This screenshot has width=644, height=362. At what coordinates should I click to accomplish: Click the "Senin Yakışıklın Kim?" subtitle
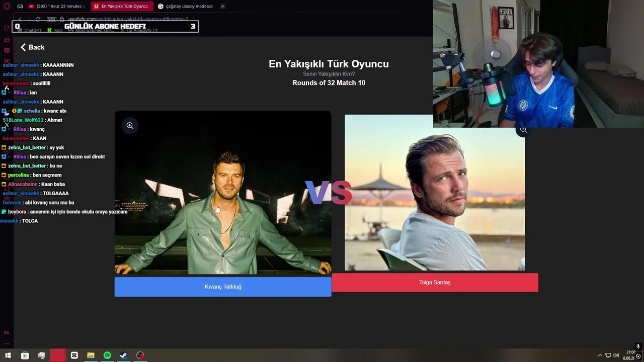[x=329, y=74]
